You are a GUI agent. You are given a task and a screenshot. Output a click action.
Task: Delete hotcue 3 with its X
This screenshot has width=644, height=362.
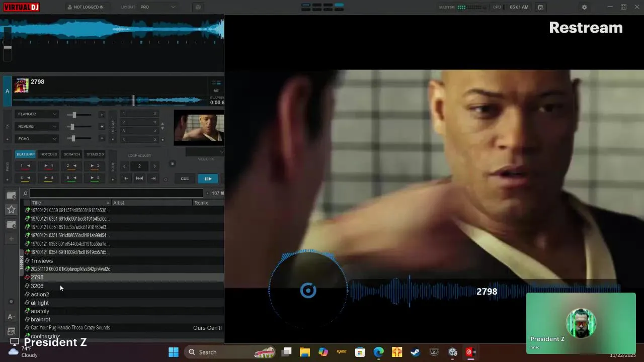point(155,131)
